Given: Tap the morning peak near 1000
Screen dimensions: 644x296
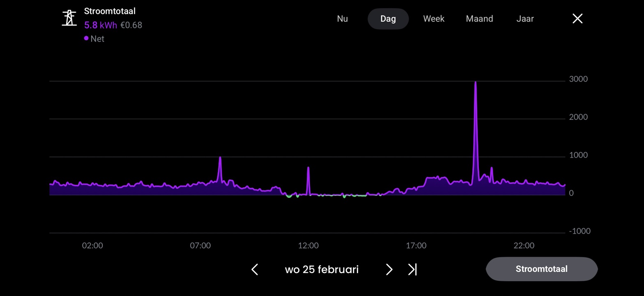Looking at the screenshot, I should click(x=220, y=158).
